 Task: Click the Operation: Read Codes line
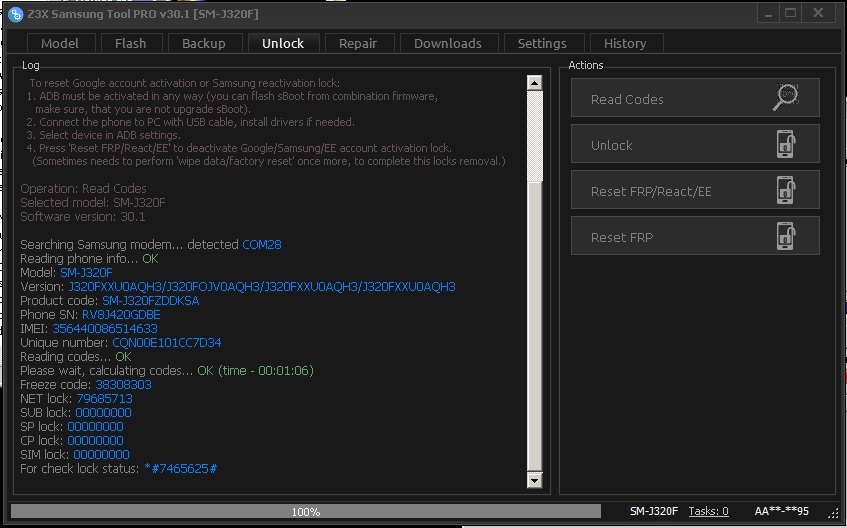click(83, 189)
